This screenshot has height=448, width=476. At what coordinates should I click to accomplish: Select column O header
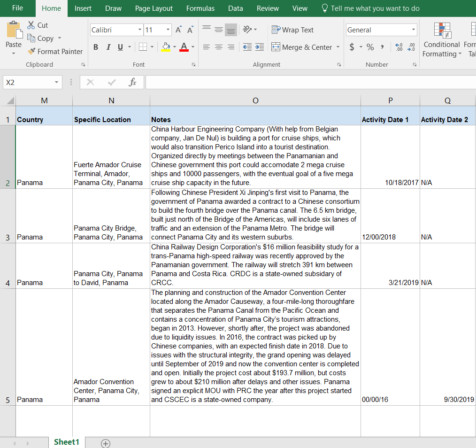[x=255, y=100]
